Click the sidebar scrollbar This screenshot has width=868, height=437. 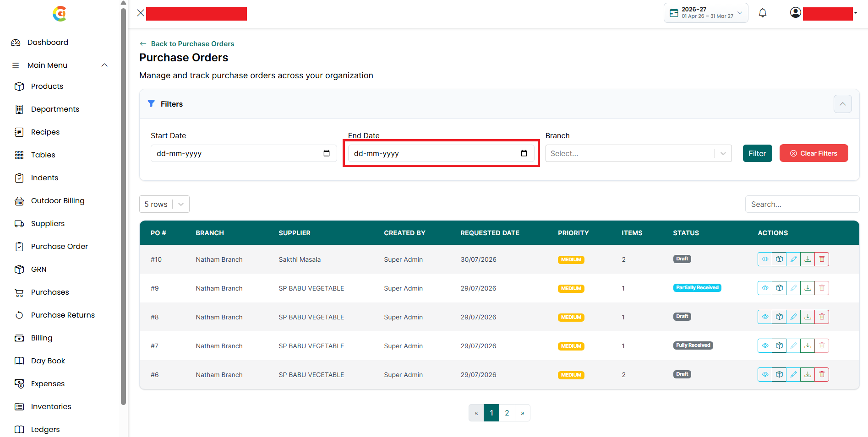[123, 206]
